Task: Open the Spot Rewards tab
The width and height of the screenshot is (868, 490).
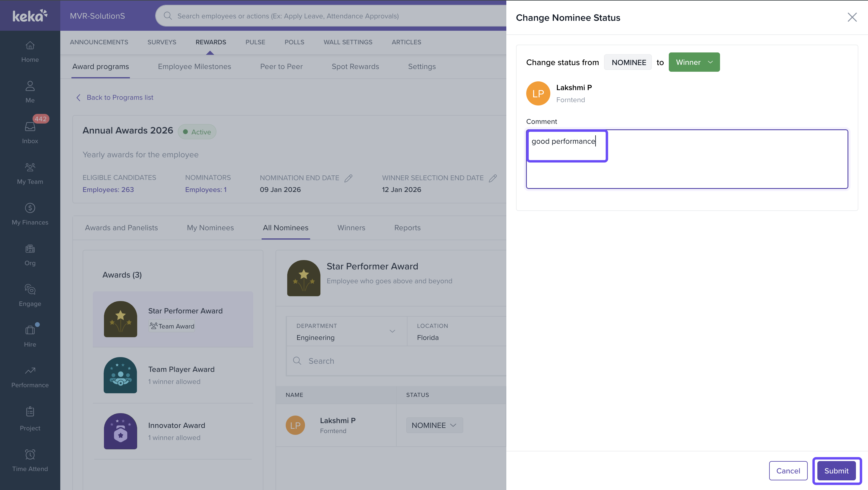Action: pos(355,67)
